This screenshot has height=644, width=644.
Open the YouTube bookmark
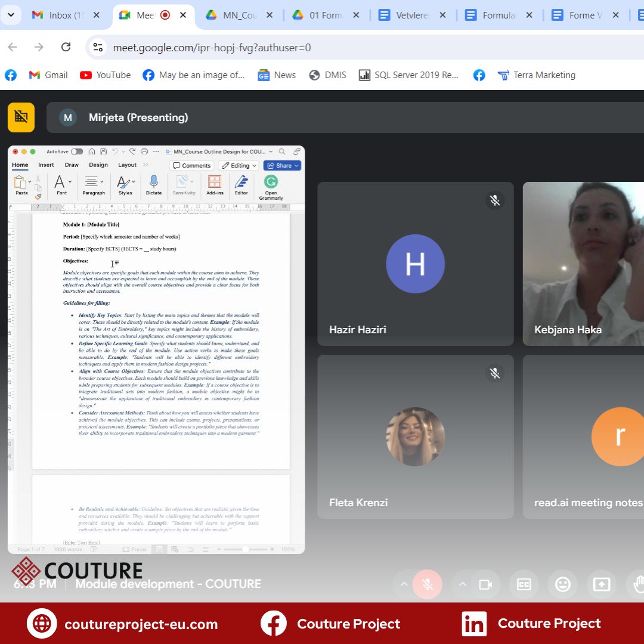pyautogui.click(x=106, y=75)
